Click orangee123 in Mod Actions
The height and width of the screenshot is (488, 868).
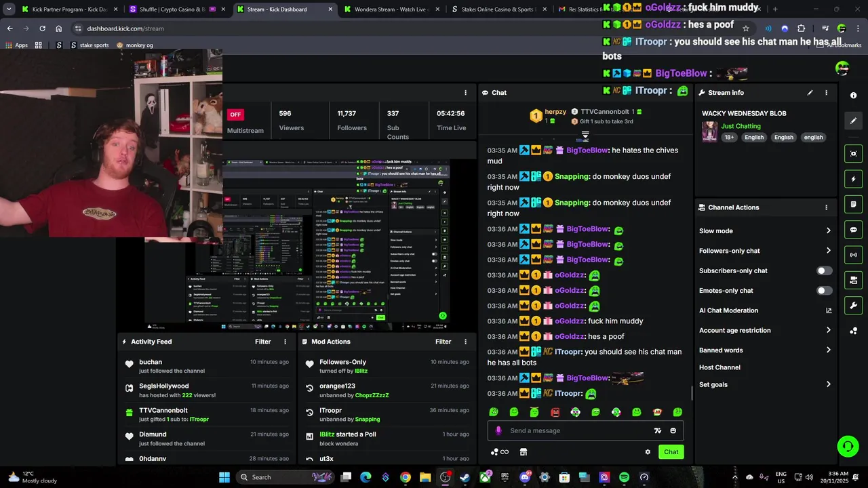point(337,386)
